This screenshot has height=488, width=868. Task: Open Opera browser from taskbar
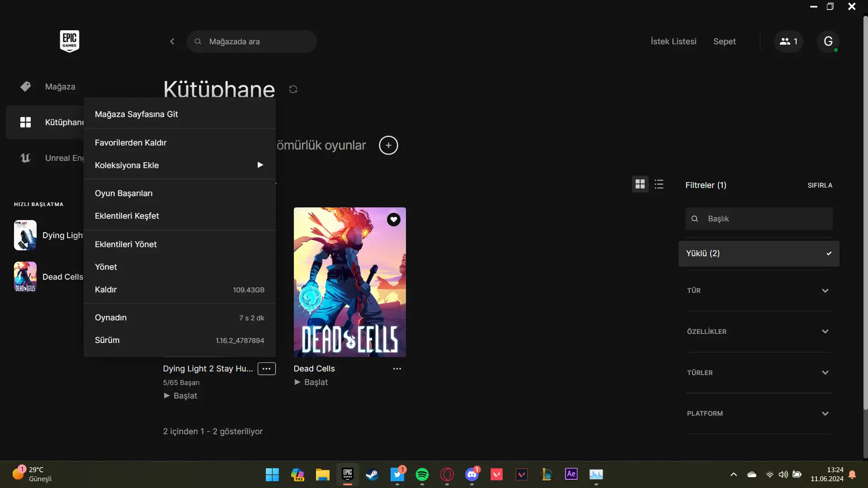click(x=447, y=474)
